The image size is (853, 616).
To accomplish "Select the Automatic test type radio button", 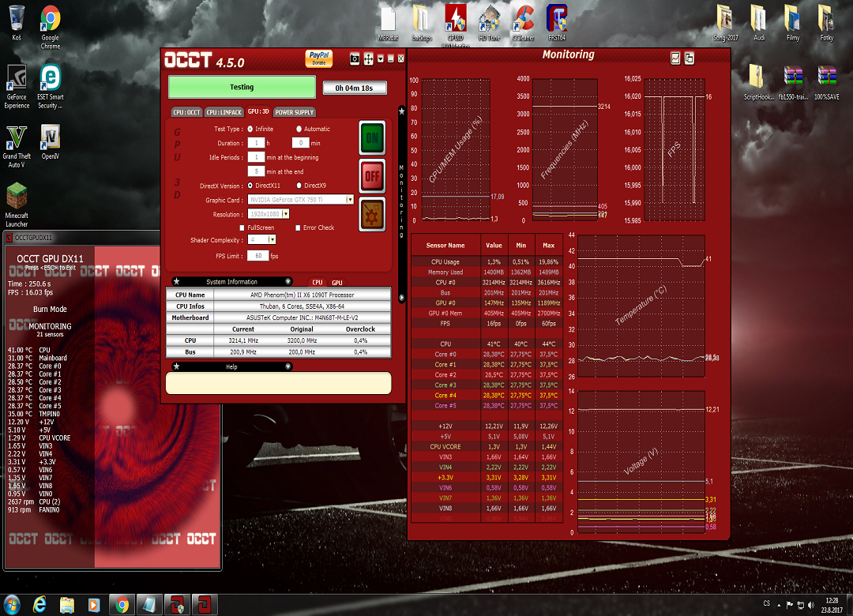I will [299, 129].
